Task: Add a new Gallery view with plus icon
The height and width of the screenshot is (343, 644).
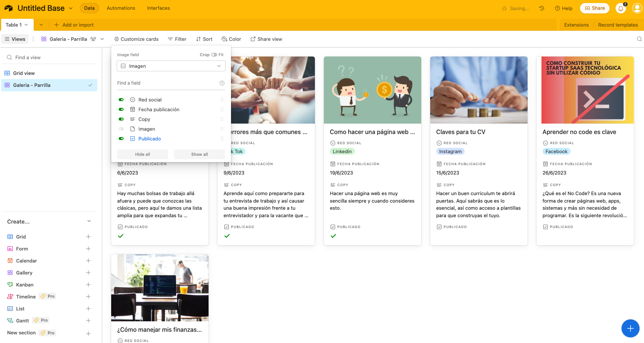Action: click(x=88, y=273)
